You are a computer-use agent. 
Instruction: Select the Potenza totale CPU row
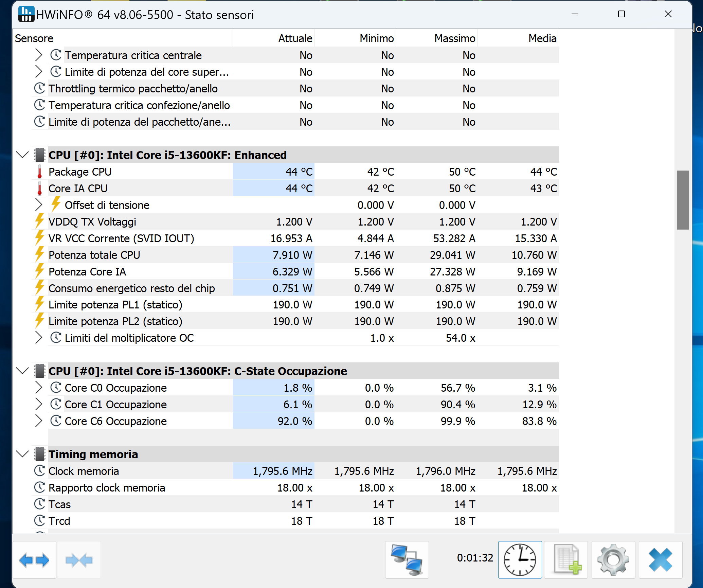click(x=94, y=255)
